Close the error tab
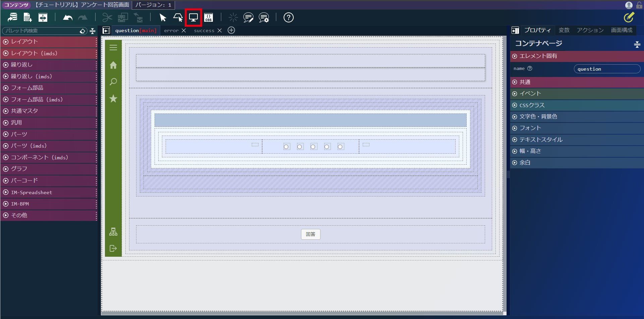Image resolution: width=644 pixels, height=319 pixels. point(184,30)
